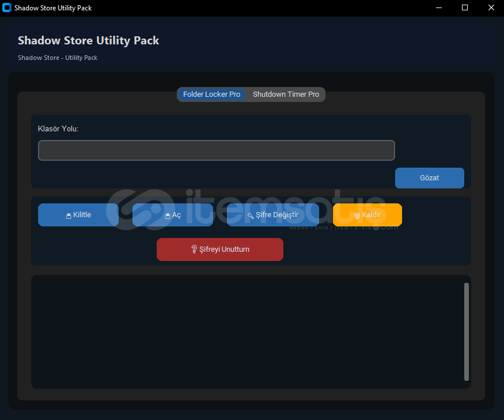The height and width of the screenshot is (420, 504).
Task: Click the key icon beside Şifre Değiştir
Action: click(251, 215)
